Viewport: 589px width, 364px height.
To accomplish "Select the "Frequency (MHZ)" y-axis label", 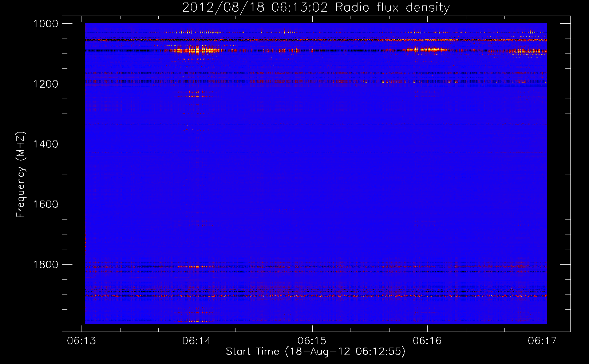I will [x=21, y=175].
